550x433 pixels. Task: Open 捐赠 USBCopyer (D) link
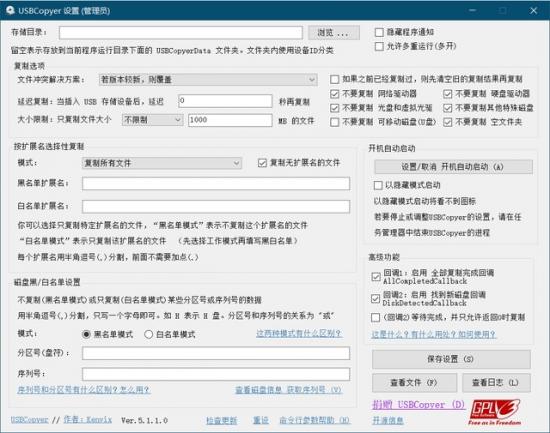[418, 405]
